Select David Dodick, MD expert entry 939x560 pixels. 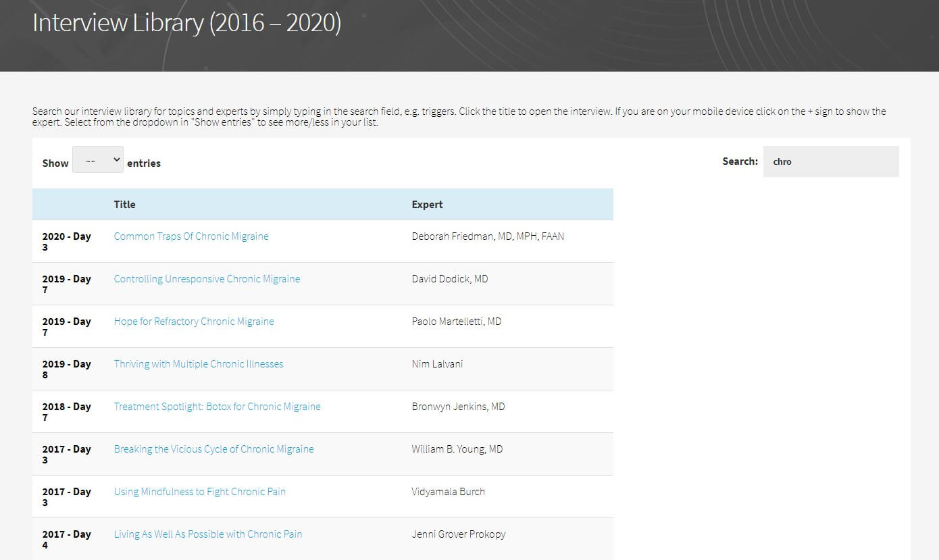(x=450, y=278)
